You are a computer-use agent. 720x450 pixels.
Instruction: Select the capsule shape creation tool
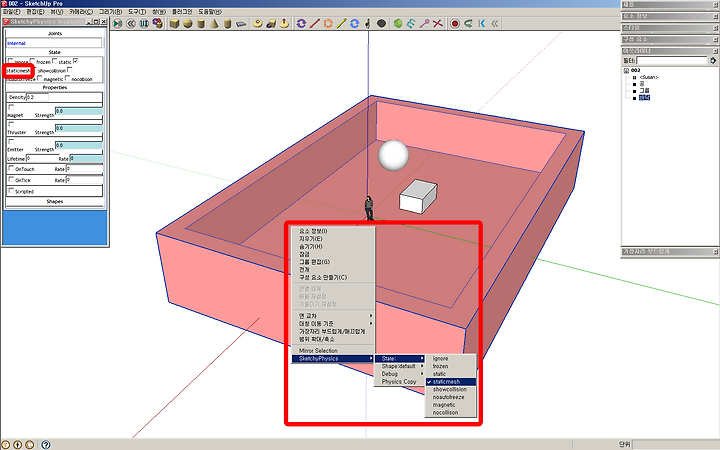(x=228, y=23)
